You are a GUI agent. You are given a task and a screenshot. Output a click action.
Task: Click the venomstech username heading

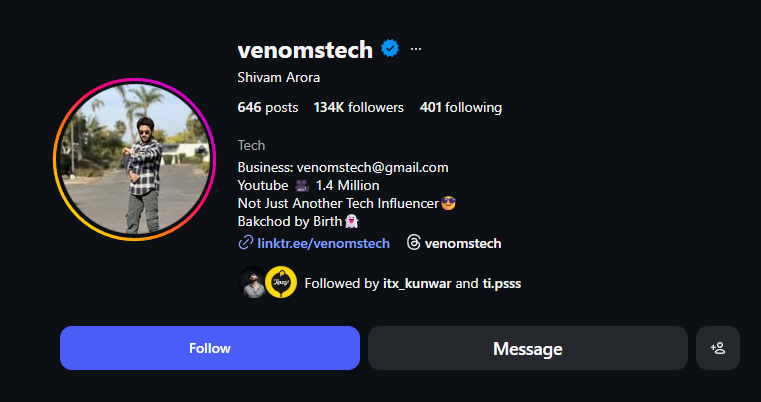(x=305, y=49)
